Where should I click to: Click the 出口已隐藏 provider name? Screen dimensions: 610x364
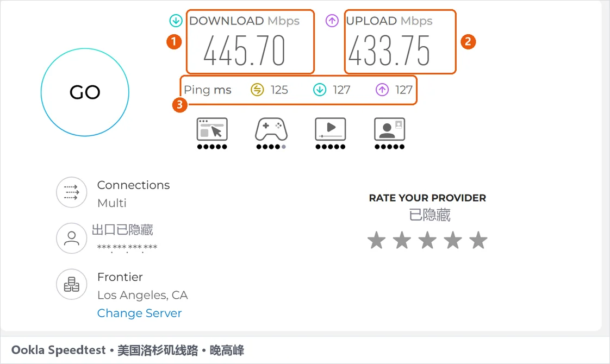point(122,230)
